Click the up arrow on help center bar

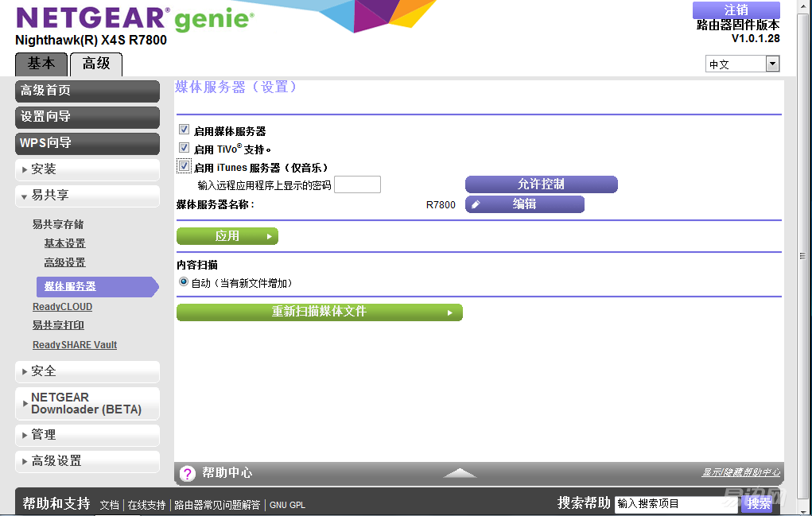[460, 473]
